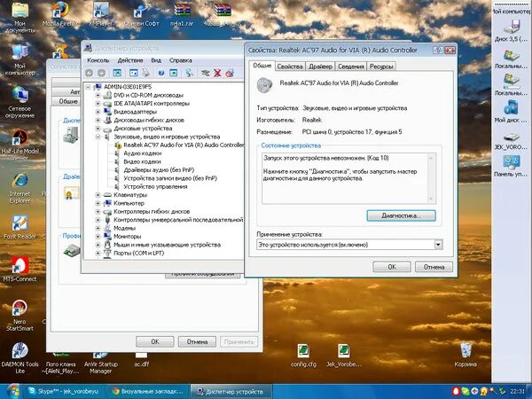Open Панель управления icon in right sidebar
The image size is (532, 399).
click(511, 167)
